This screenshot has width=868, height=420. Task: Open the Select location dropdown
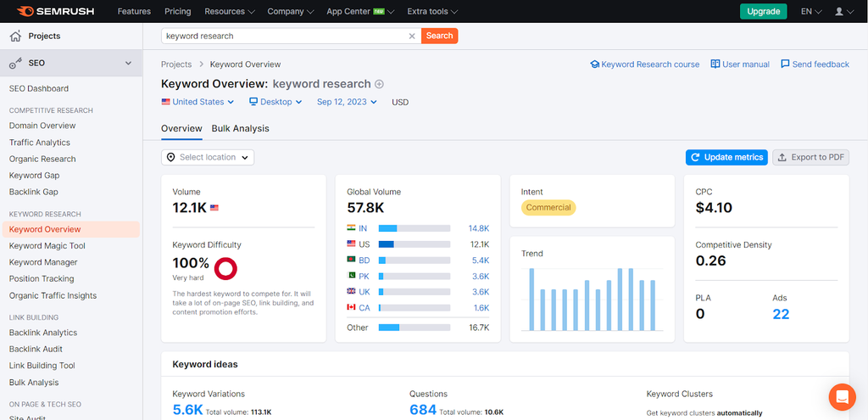(208, 157)
